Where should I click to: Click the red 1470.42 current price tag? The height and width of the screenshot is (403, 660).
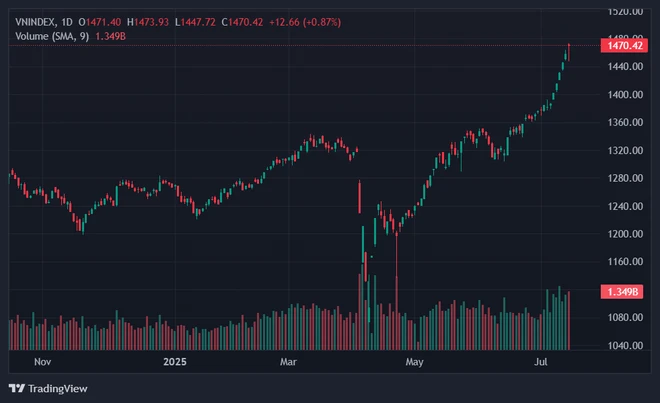623,46
